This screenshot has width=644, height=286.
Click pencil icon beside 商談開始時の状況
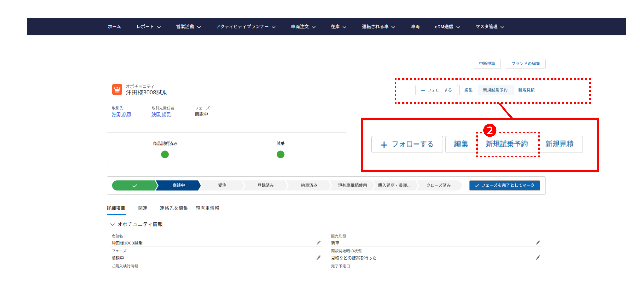[x=538, y=258]
